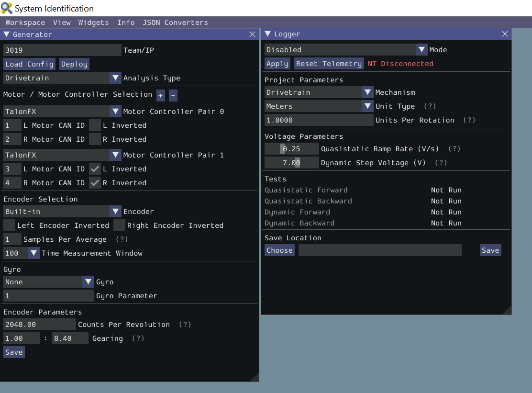Click help mark beside Quasistatic Ramp Rate

454,149
